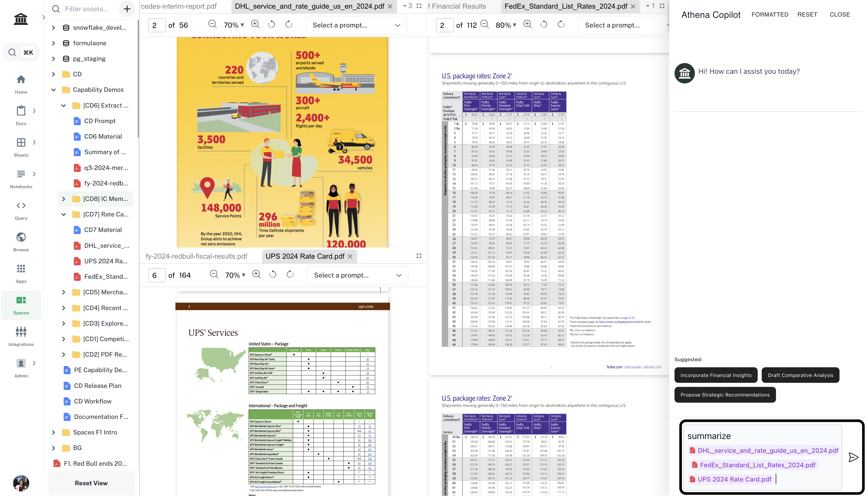868x496 pixels.
Task: Collapse the [CD6] Extract folder
Action: [x=64, y=105]
